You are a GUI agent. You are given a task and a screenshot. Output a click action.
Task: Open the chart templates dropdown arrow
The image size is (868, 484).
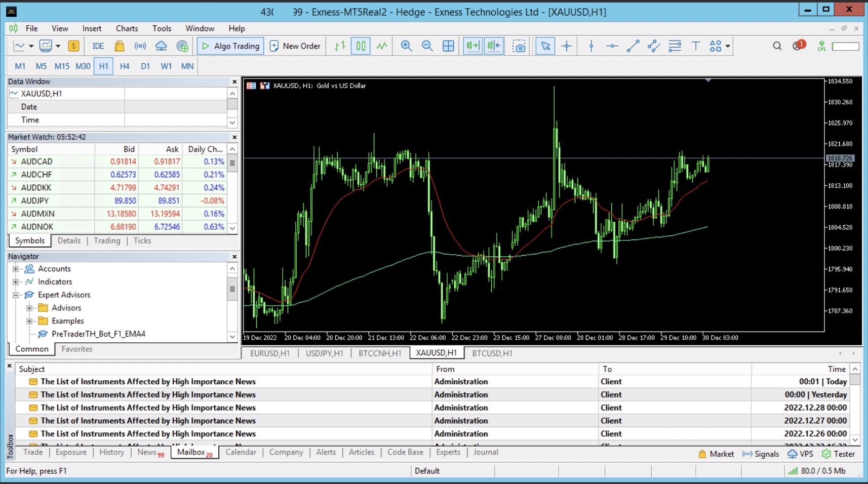coord(58,46)
